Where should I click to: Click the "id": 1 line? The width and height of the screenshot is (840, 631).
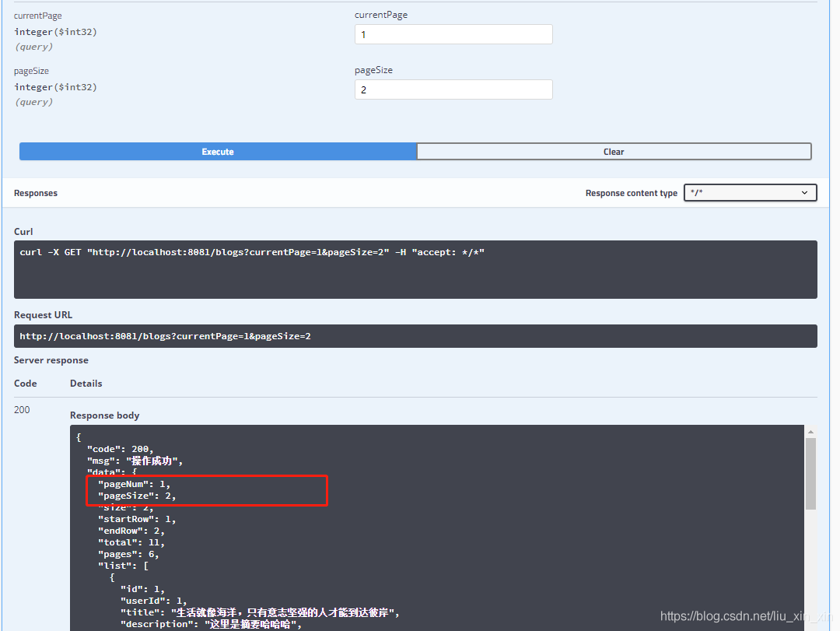(x=142, y=589)
